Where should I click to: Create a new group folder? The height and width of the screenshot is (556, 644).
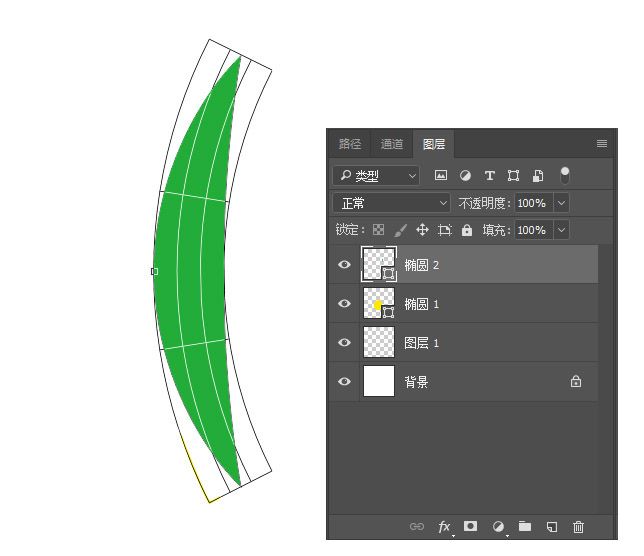pos(524,526)
